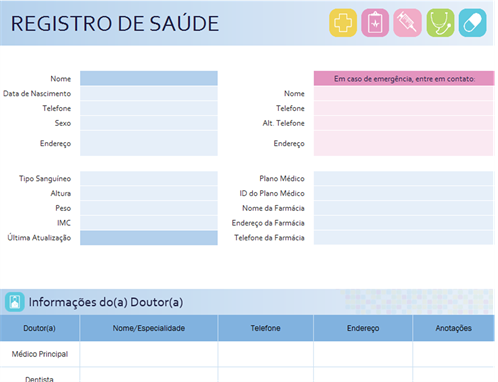The image size is (498, 382).
Task: Click the Nome da Farmácia label
Action: (x=273, y=208)
